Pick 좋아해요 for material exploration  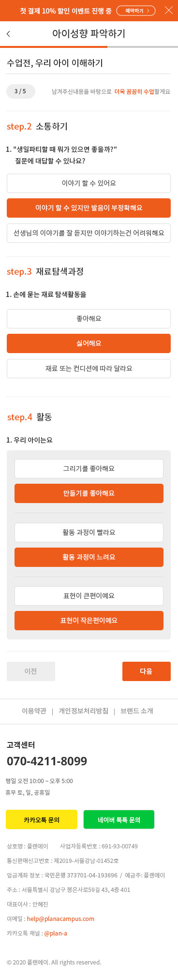[x=89, y=319]
